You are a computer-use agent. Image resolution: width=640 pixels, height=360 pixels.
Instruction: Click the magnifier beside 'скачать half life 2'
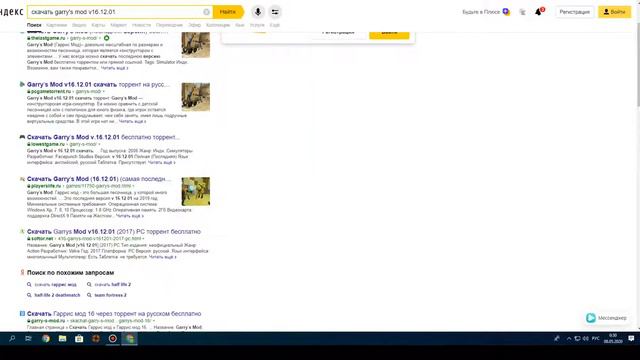(x=89, y=284)
